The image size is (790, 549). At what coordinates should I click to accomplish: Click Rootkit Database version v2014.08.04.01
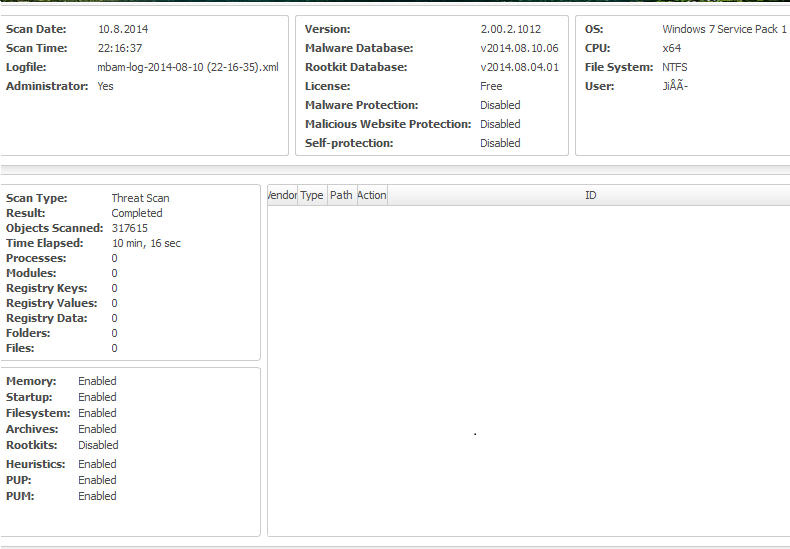point(519,67)
